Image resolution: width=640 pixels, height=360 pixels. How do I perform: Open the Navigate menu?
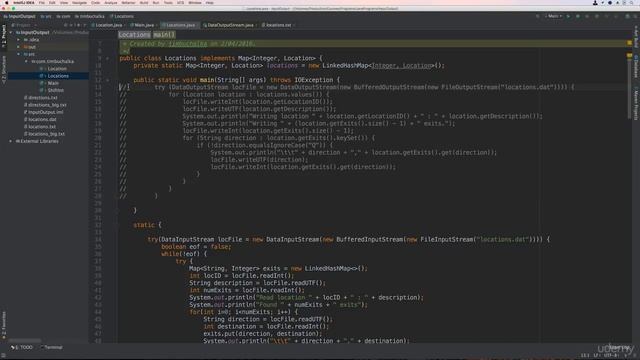[79, 2]
